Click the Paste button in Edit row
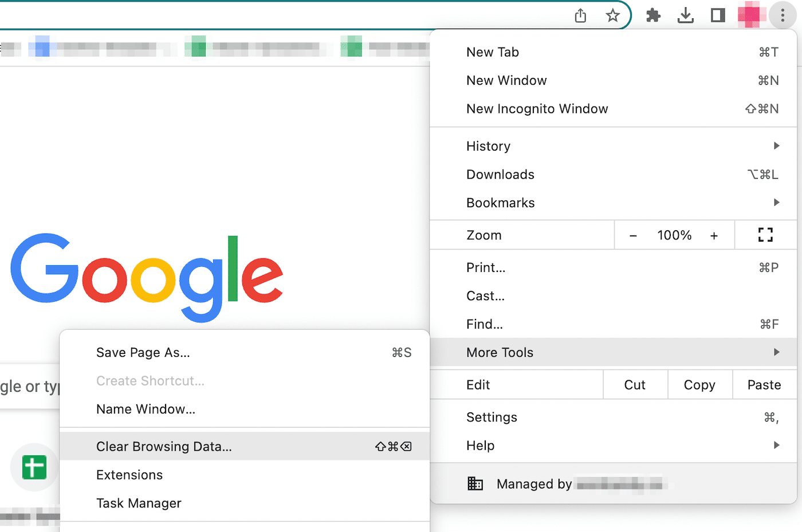802x532 pixels. [765, 384]
